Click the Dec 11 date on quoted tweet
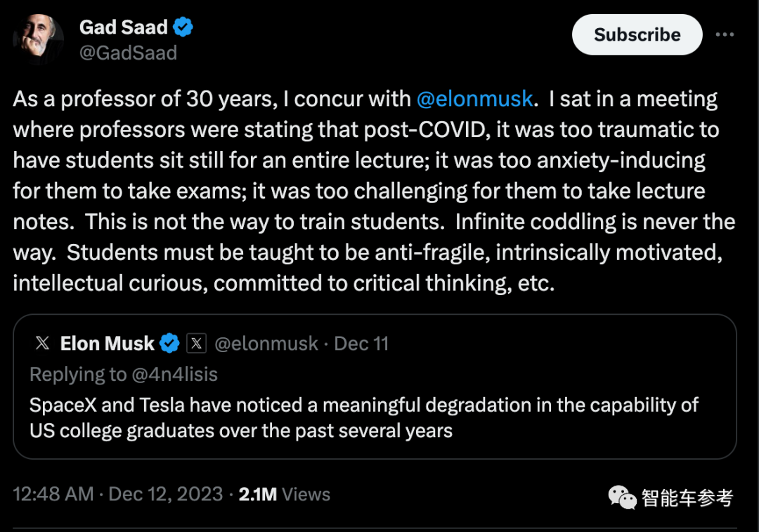The height and width of the screenshot is (532, 759). point(361,344)
